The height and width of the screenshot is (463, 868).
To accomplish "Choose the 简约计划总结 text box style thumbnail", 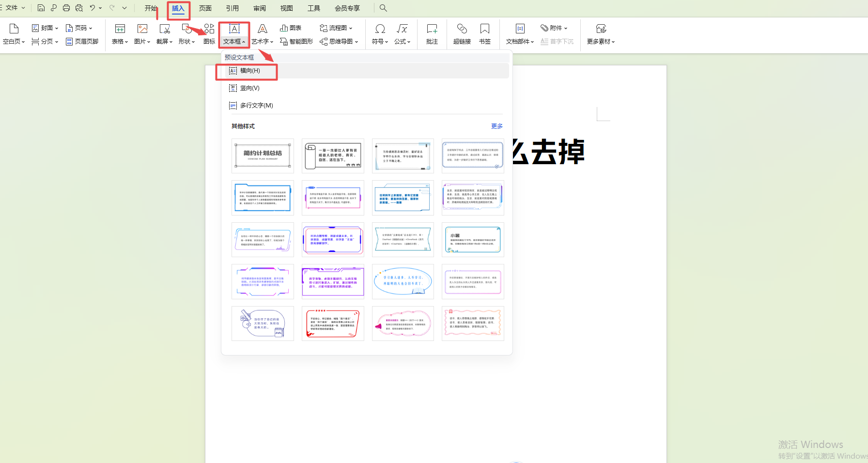I will [263, 155].
